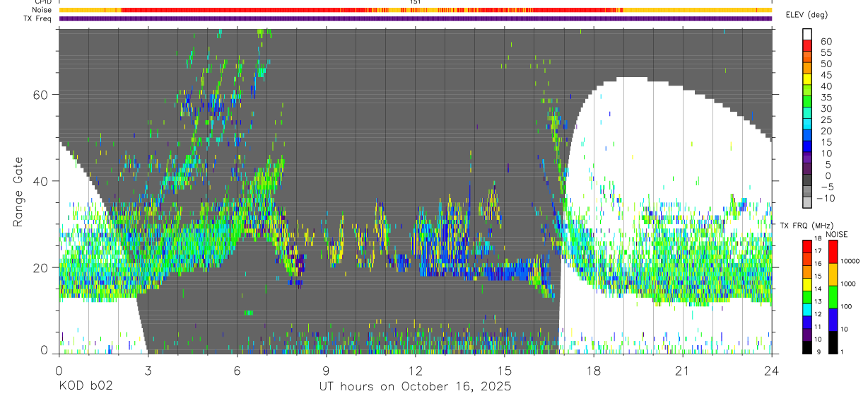Click the cyan swatch in ELEV colorbar
The image size is (868, 401).
click(x=807, y=124)
